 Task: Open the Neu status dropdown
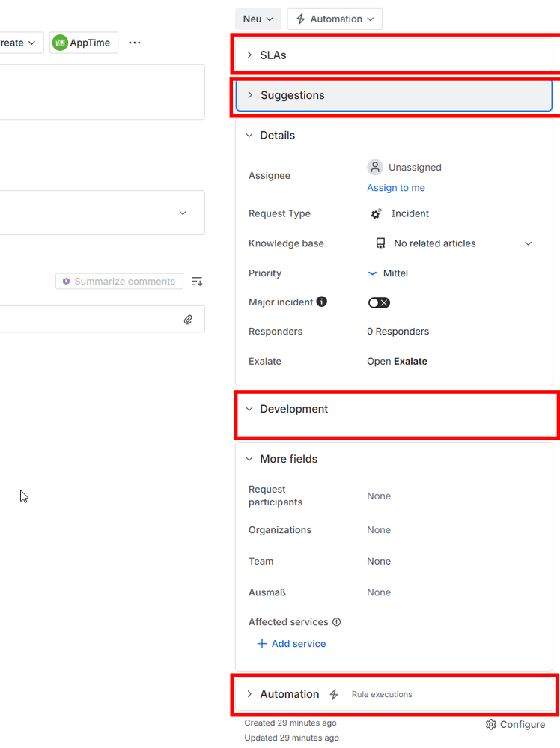258,19
